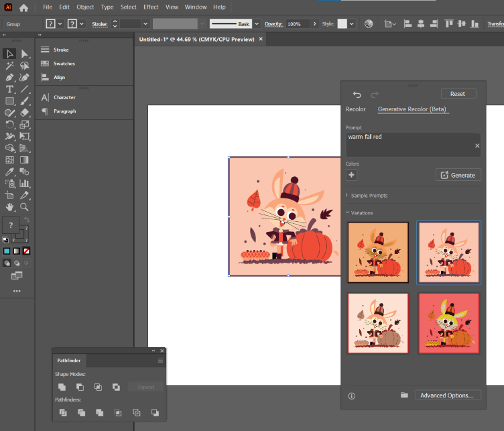This screenshot has height=431, width=504.
Task: Choose the Hand tool
Action: tap(9, 207)
